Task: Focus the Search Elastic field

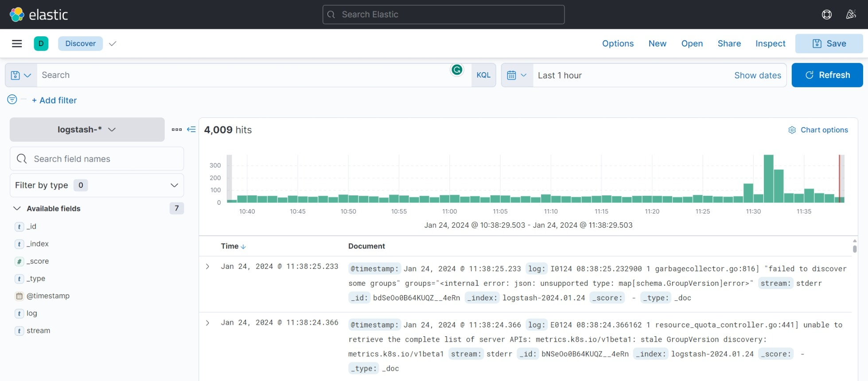Action: click(x=443, y=15)
